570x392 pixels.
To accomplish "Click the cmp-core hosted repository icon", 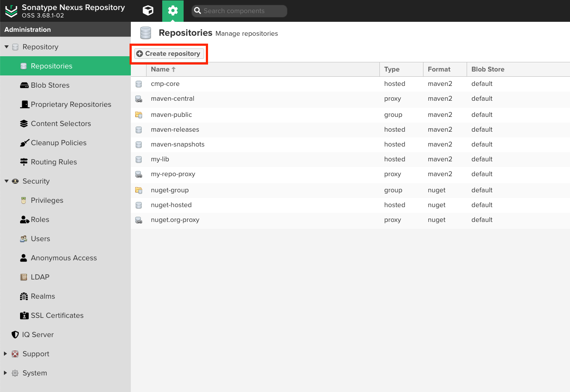I will tap(139, 84).
